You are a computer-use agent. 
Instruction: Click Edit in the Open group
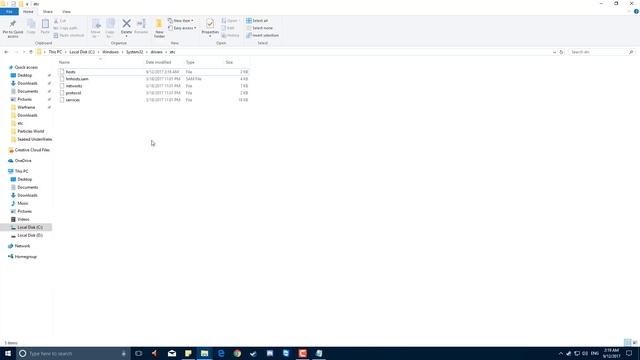click(x=228, y=28)
